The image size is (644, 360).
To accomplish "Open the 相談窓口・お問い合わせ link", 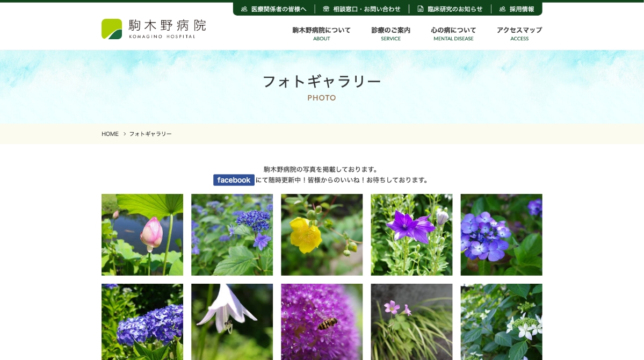I will 366,9.
